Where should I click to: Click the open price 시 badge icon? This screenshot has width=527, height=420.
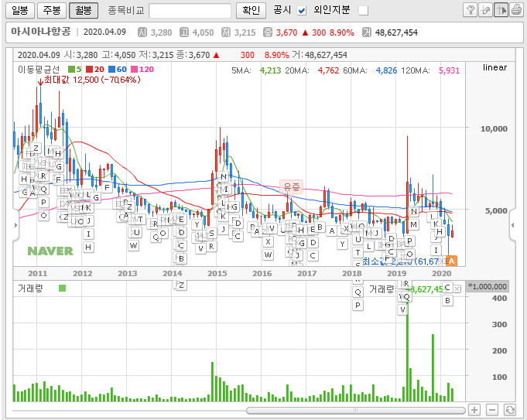142,32
